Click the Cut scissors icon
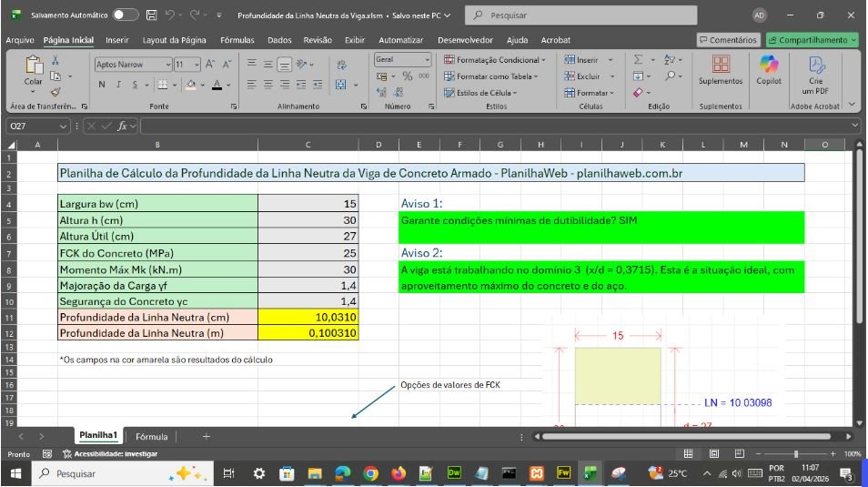Viewport: 868px width, 487px height. click(56, 60)
